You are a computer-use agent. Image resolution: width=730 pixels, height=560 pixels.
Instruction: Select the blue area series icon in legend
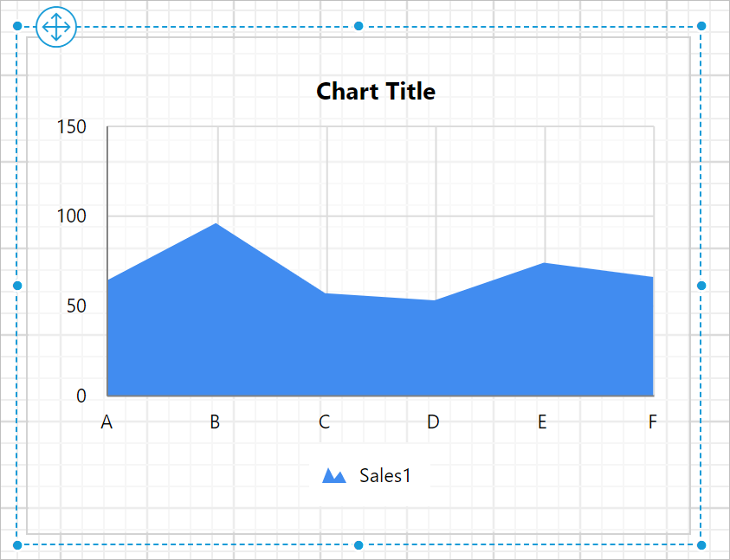(x=334, y=473)
